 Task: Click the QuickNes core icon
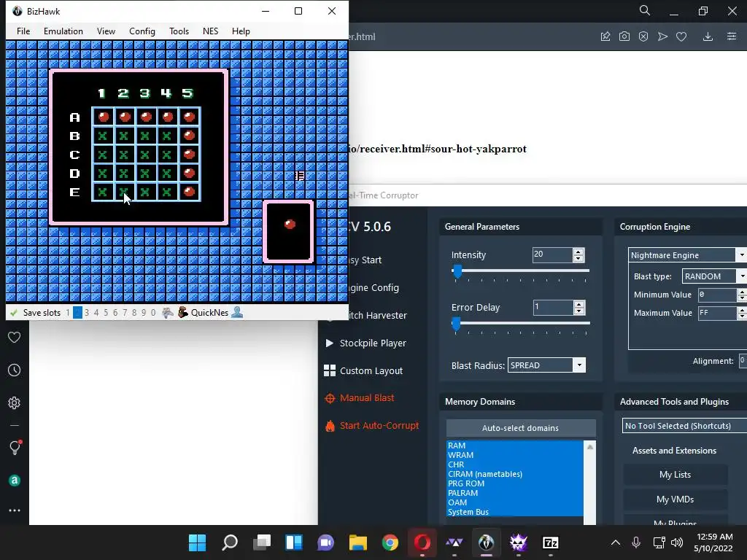point(183,312)
